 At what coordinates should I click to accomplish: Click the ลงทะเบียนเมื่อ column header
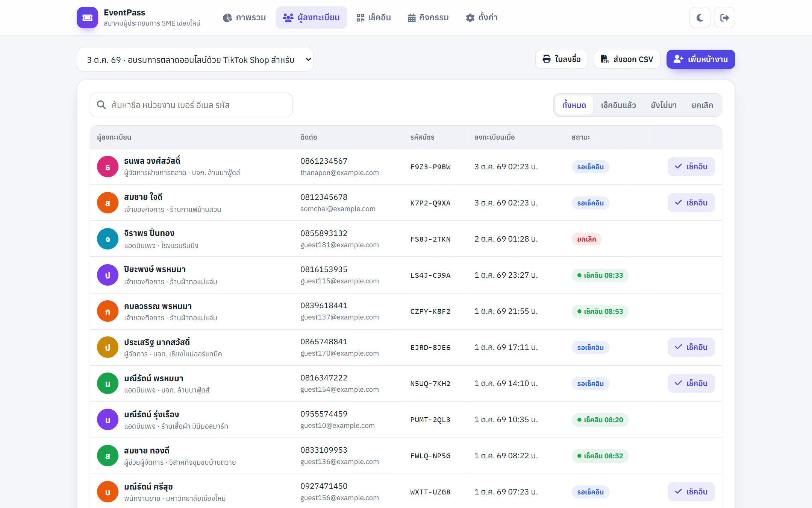(x=494, y=137)
